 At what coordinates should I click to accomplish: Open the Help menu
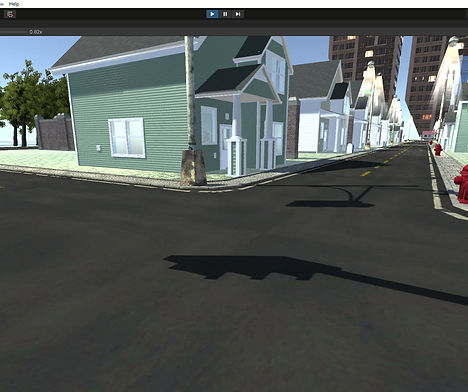click(14, 4)
